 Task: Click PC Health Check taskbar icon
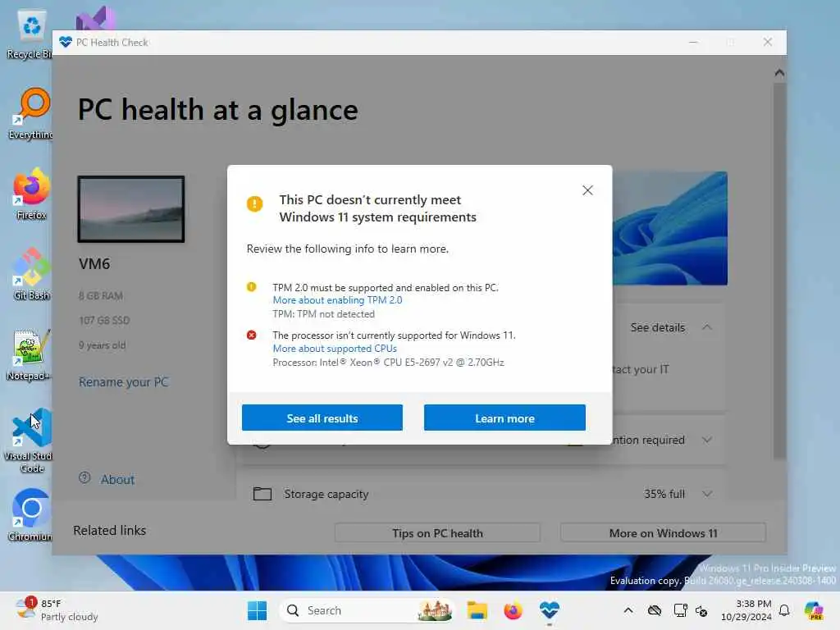click(x=549, y=610)
